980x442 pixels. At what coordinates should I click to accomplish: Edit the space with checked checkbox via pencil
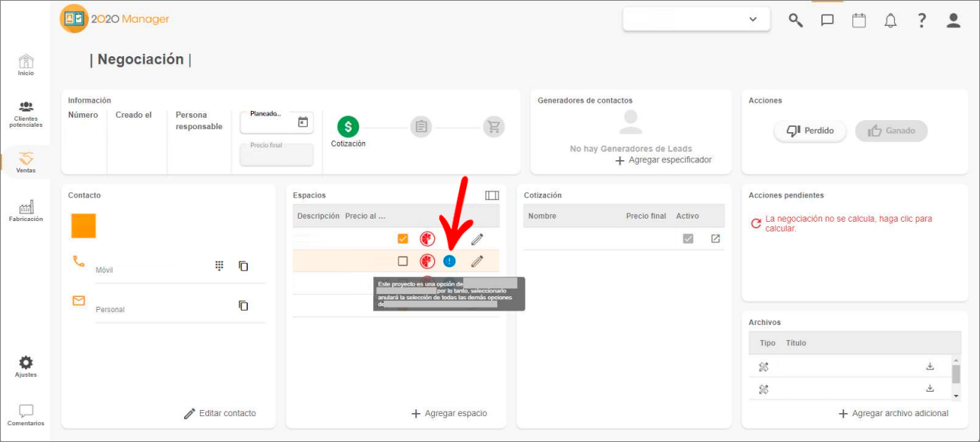point(477,238)
